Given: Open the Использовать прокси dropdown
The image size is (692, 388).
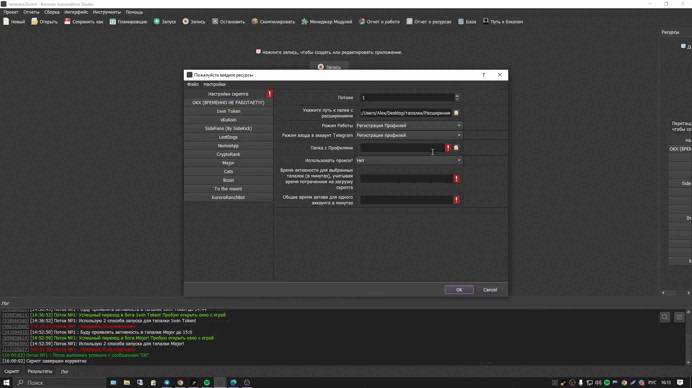Looking at the screenshot, I should 409,160.
